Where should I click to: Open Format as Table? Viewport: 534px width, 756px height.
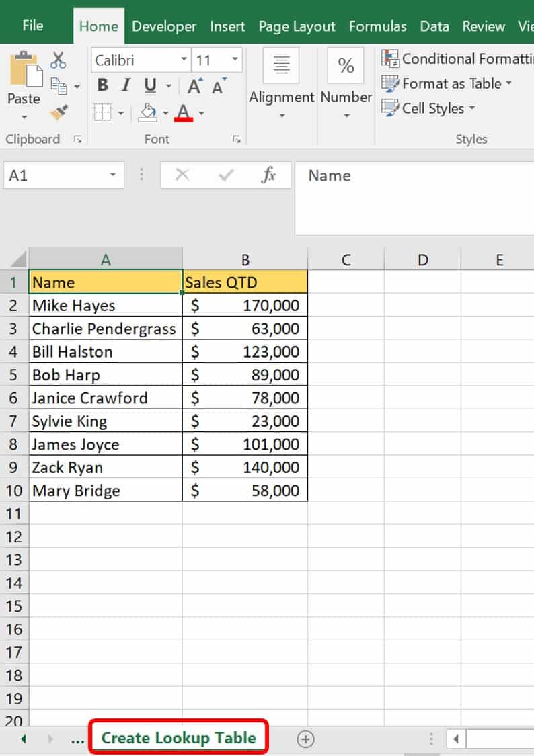click(x=446, y=83)
